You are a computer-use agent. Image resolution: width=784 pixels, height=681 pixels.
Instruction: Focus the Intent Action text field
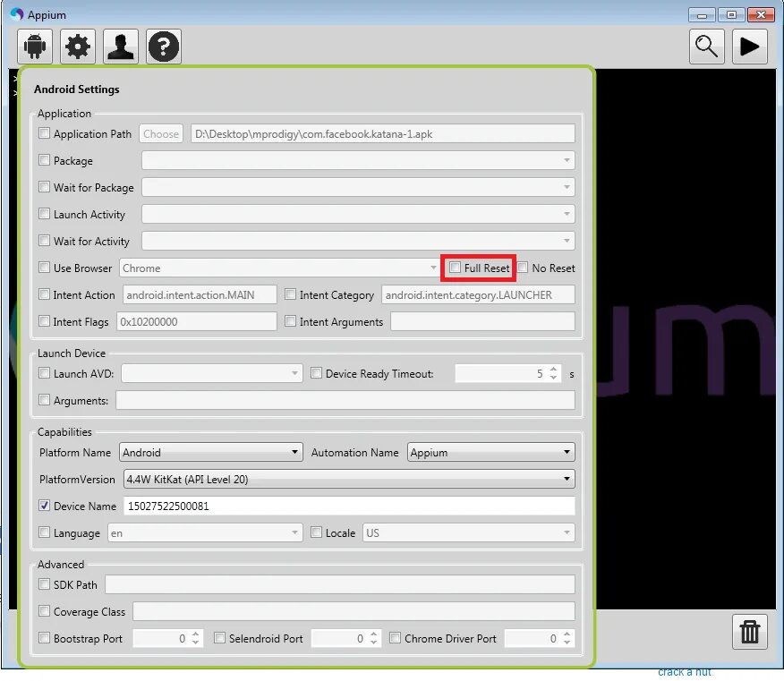[x=200, y=295]
